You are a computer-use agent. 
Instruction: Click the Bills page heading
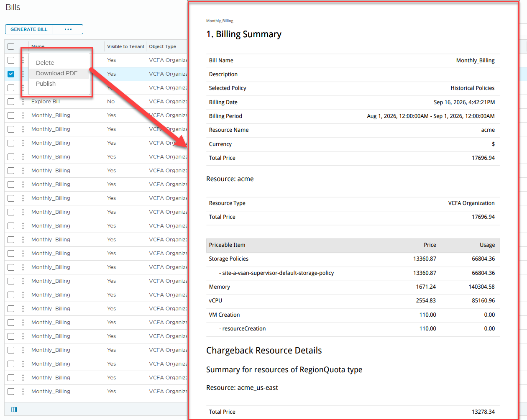tap(13, 7)
